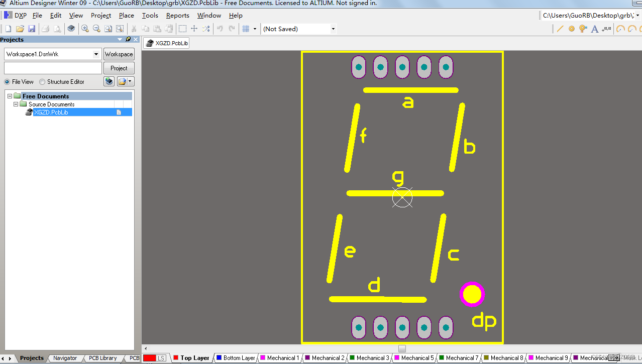Select the Place Via tool
Viewport: 642px width, 364px height.
coord(582,29)
